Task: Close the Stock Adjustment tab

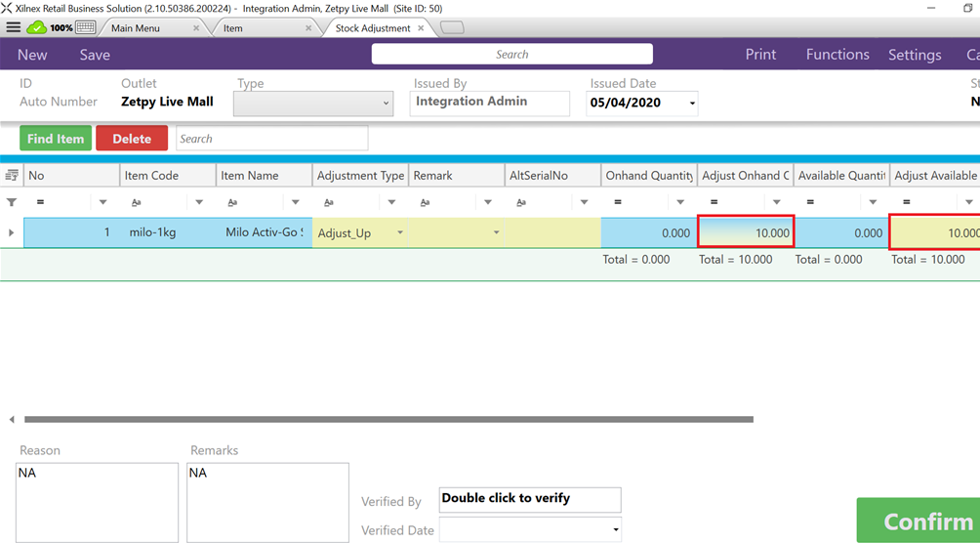Action: click(x=421, y=28)
